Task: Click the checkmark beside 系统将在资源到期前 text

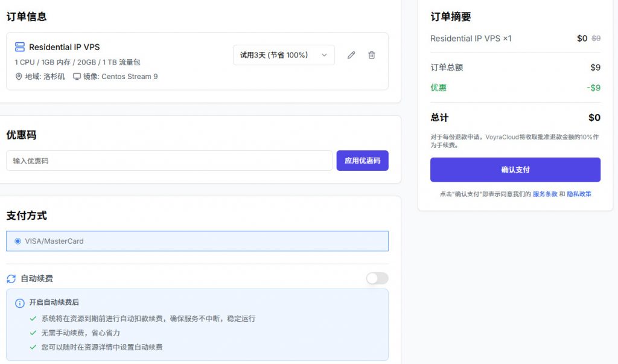Action: point(32,318)
